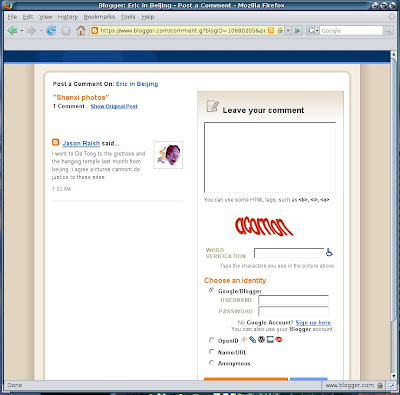Viewport: 400px width, 395px height.
Task: Click the orange OpenID logo icon
Action: click(244, 339)
